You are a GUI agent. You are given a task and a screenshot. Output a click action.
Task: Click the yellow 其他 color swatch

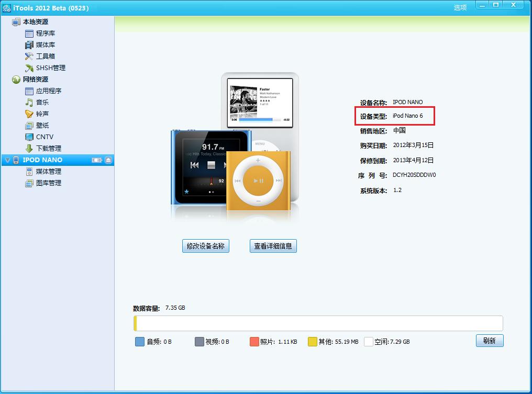tap(313, 342)
